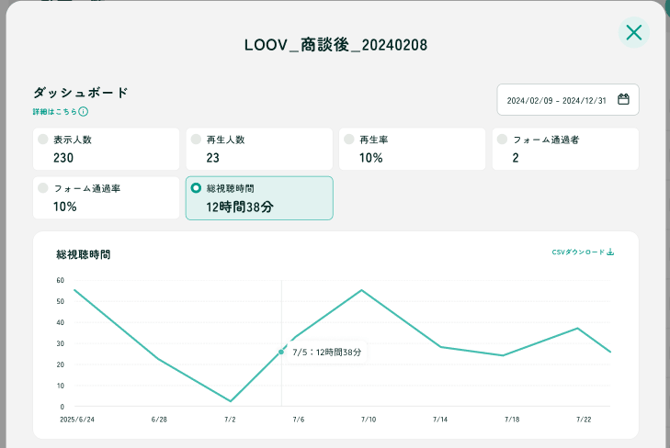This screenshot has height=448, width=670.
Task: Click the 7/5：12時間38分 chart tooltip
Action: (x=327, y=352)
